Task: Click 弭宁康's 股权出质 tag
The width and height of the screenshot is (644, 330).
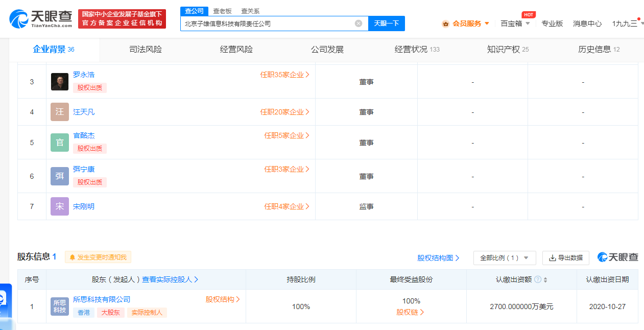Action: click(x=90, y=182)
